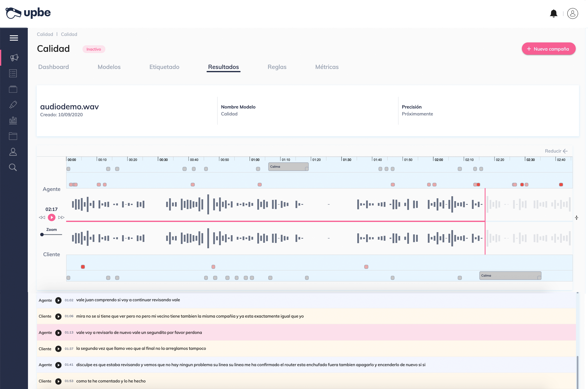The image size is (588, 389).
Task: Open the folder icon in sidebar
Action: pos(13,136)
